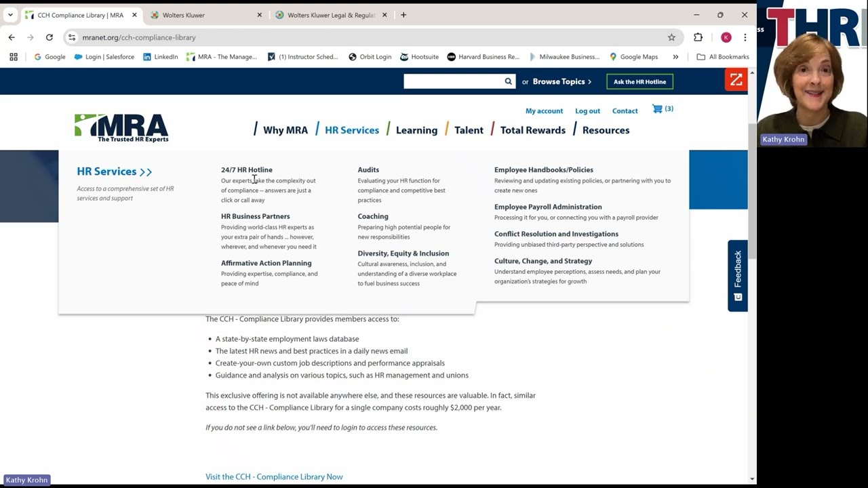
Task: Open Harvard Business Re... bookmark
Action: click(x=483, y=57)
